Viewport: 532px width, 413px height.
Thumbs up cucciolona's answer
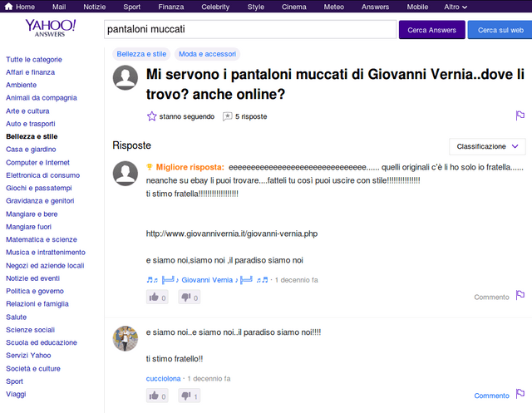tap(157, 396)
